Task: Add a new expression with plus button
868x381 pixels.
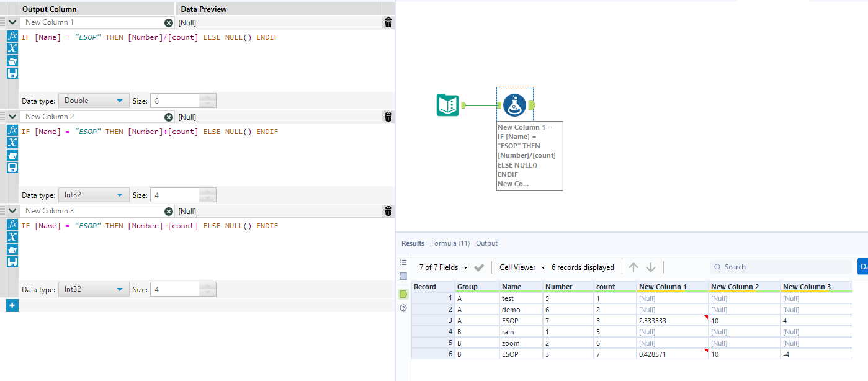Action: coord(12,305)
